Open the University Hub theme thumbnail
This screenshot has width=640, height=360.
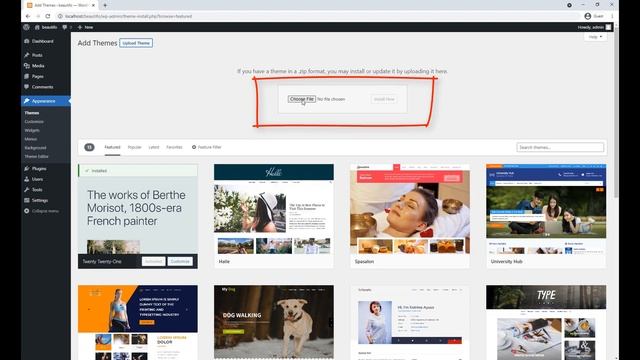click(546, 209)
